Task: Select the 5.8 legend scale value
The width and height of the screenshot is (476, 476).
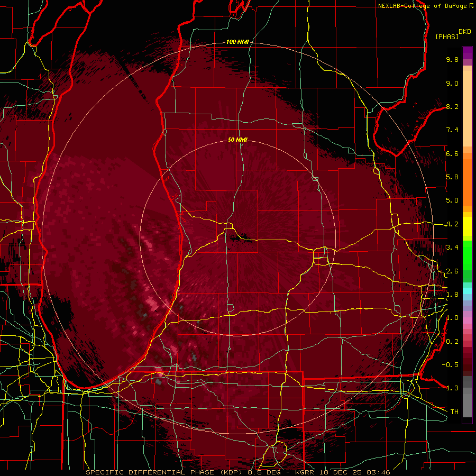Action: point(452,177)
